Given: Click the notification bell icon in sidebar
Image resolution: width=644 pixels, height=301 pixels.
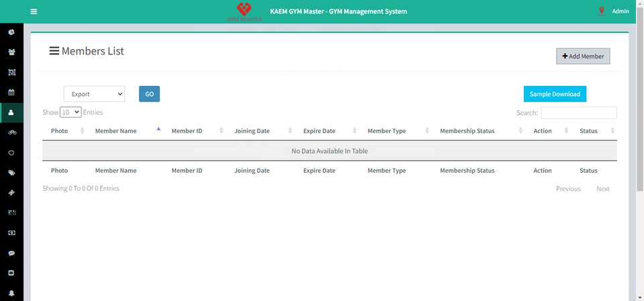Looking at the screenshot, I should (11, 294).
